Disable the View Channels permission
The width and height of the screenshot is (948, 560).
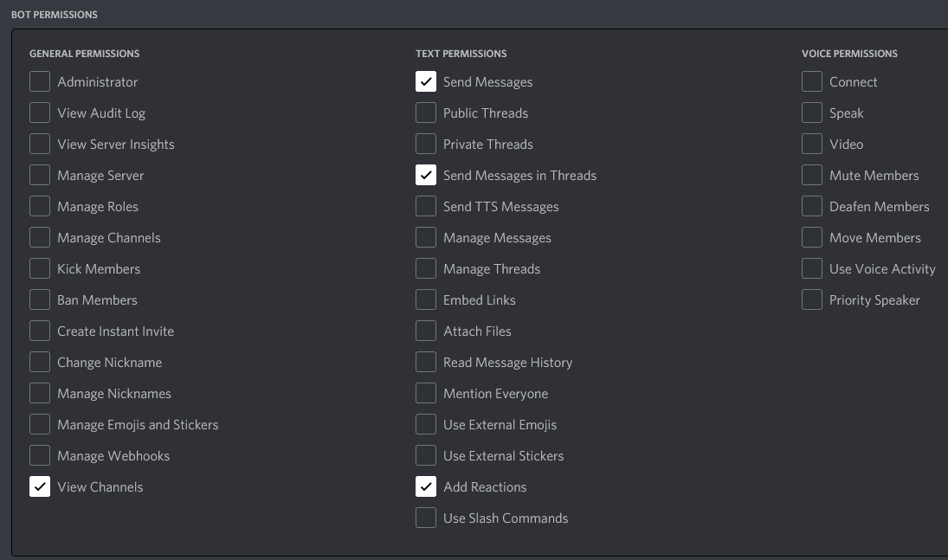[x=39, y=486]
